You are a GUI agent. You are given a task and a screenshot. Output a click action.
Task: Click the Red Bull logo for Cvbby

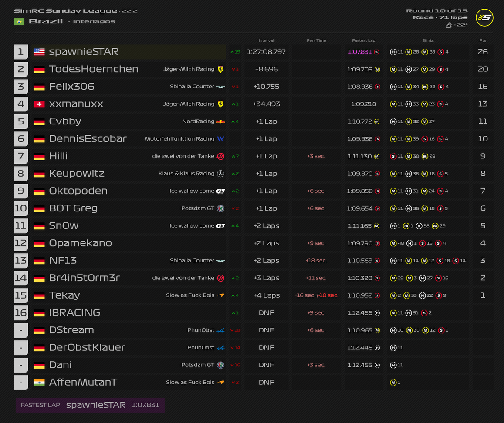coord(220,121)
